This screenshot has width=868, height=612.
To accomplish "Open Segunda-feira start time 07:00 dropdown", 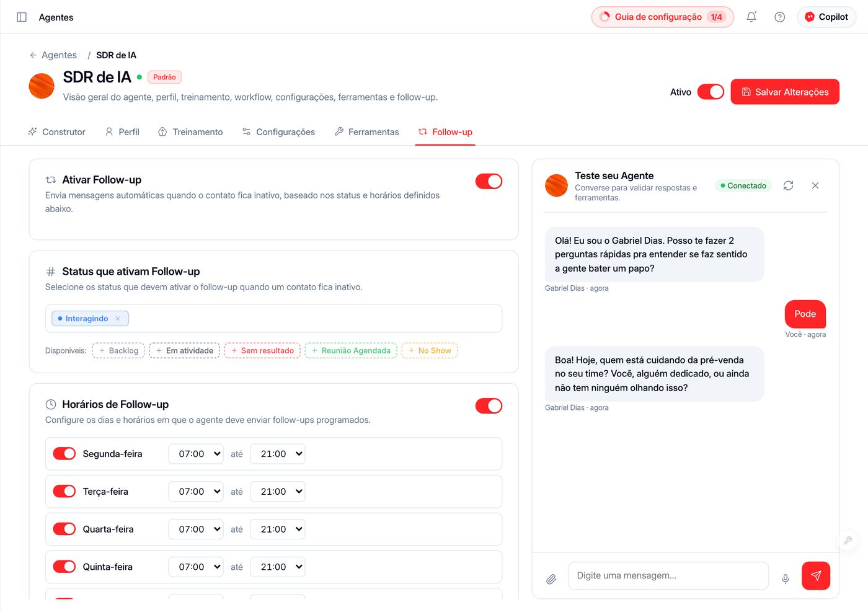I will click(x=196, y=454).
